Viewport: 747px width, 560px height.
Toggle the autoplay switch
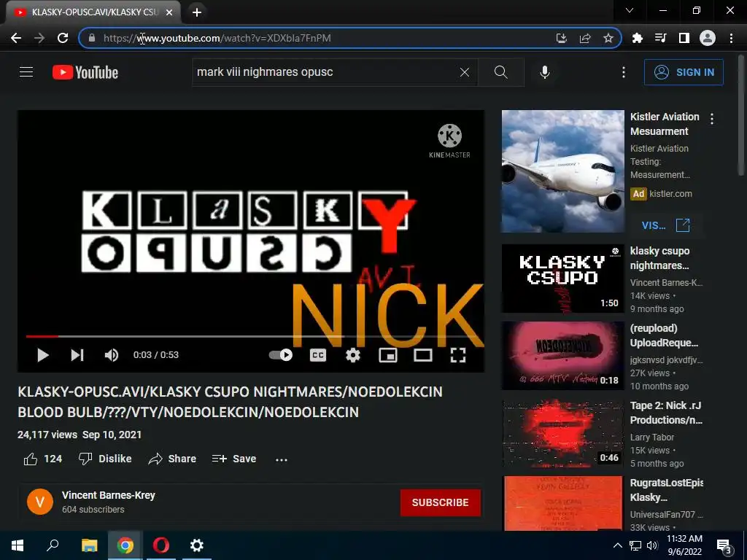point(281,355)
